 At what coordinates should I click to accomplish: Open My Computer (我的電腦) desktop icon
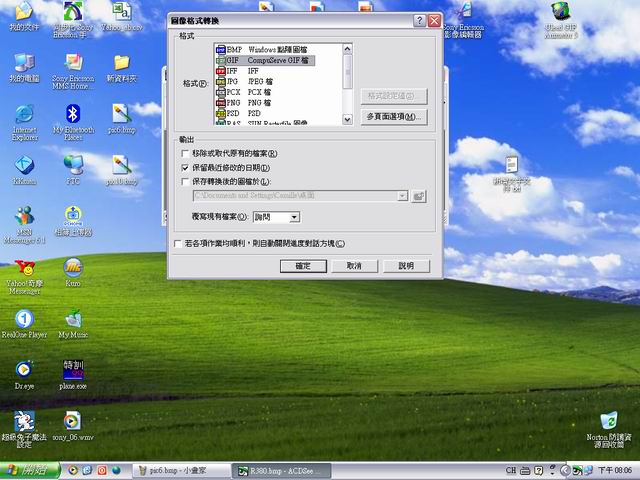(x=24, y=68)
